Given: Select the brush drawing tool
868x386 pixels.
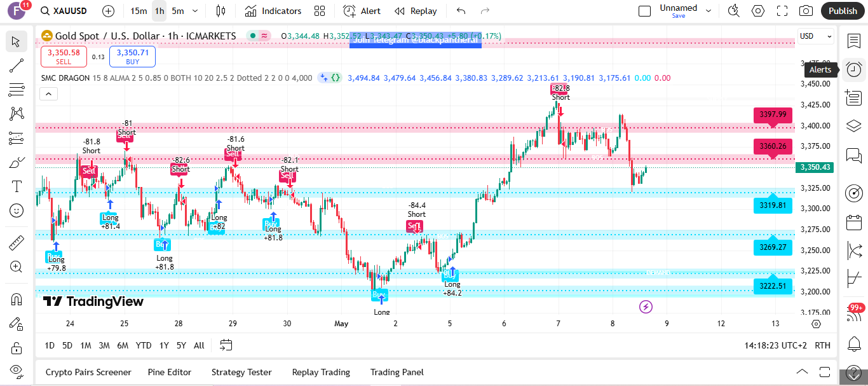Looking at the screenshot, I should pyautogui.click(x=16, y=162).
